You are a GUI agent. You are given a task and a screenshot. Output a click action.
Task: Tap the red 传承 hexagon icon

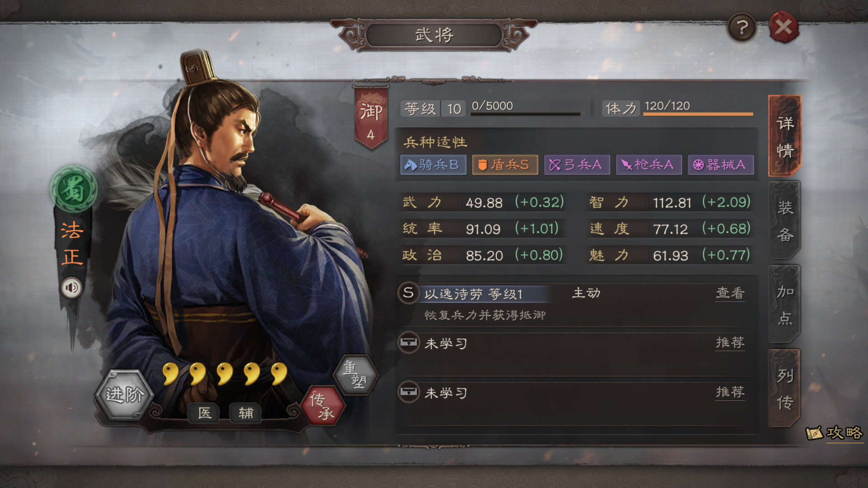point(322,405)
